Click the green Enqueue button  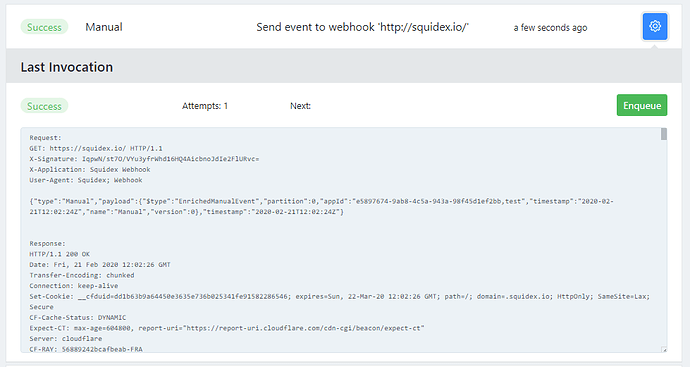[x=642, y=105]
